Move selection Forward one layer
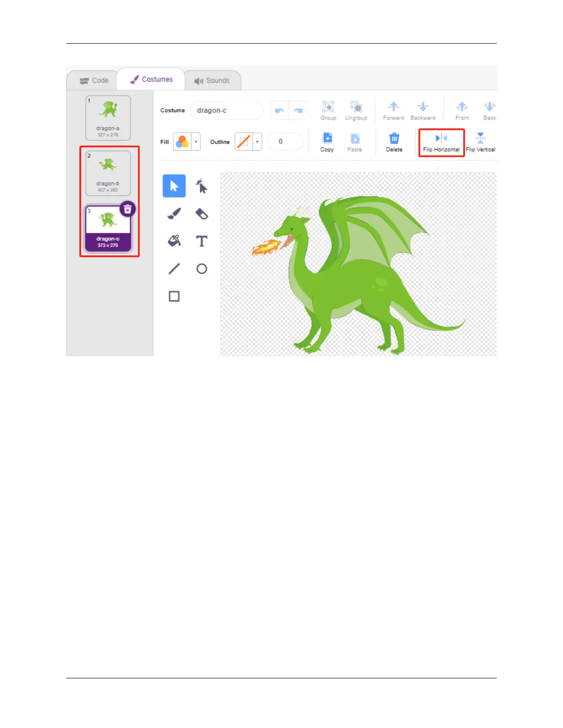The image size is (563, 728). (394, 111)
